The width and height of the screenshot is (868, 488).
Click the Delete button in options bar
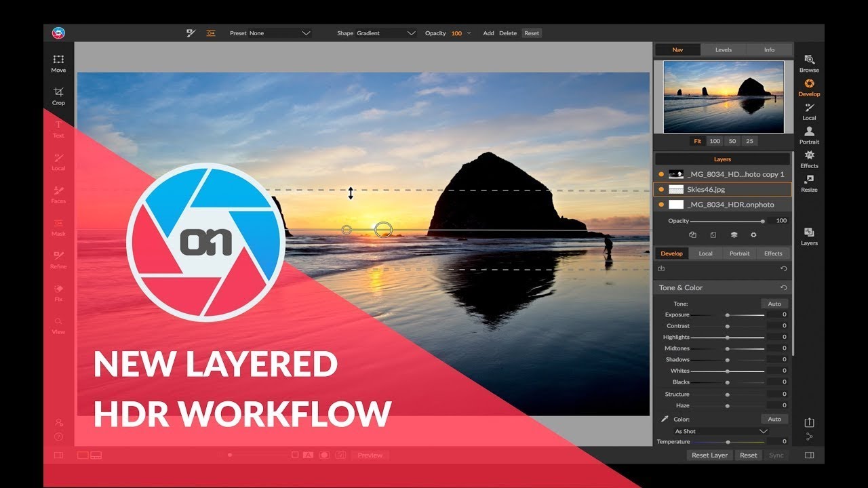coord(508,33)
